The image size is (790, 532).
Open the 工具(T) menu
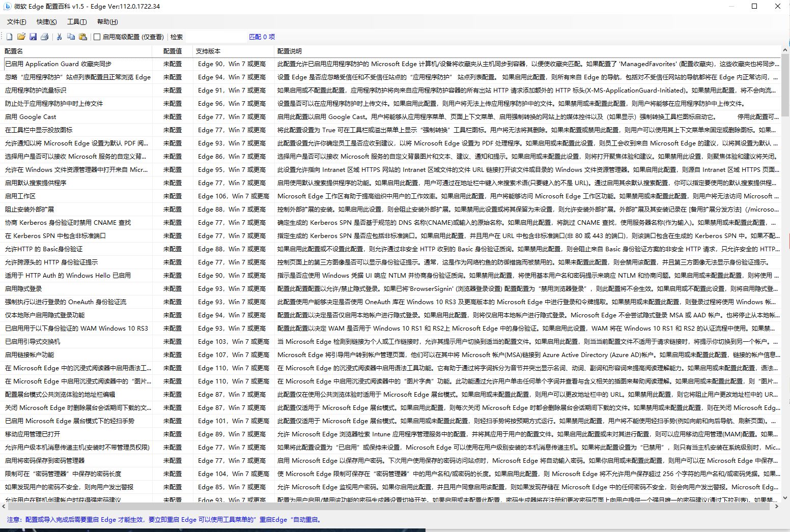pyautogui.click(x=76, y=22)
